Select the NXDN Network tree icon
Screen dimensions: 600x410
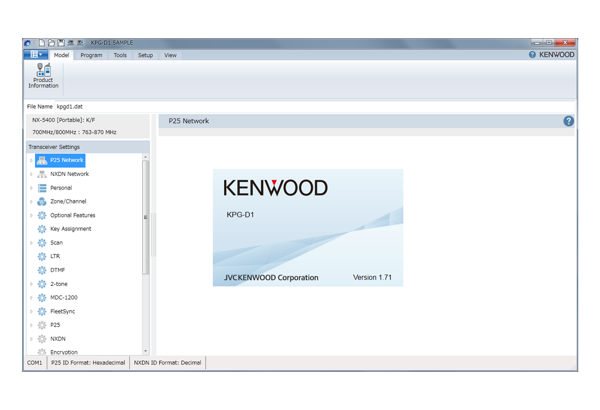coord(42,174)
